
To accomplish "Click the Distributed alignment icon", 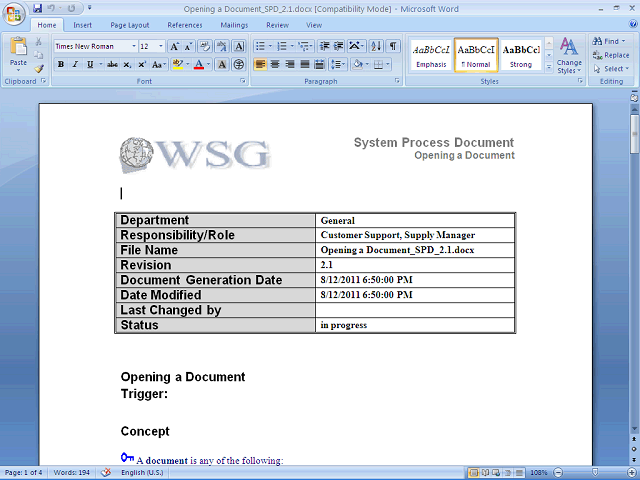I will click(320, 64).
